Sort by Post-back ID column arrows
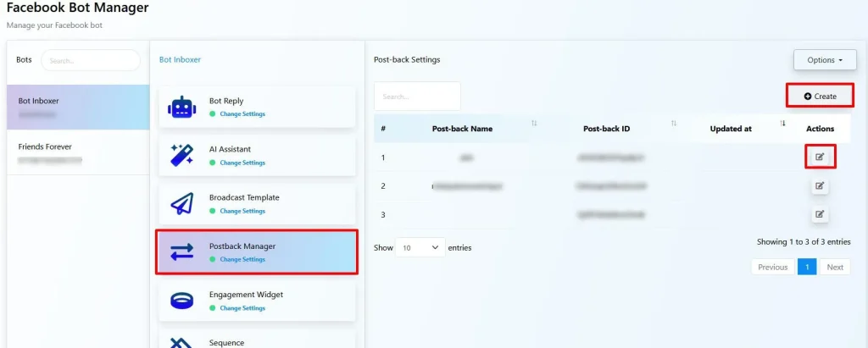 674,123
